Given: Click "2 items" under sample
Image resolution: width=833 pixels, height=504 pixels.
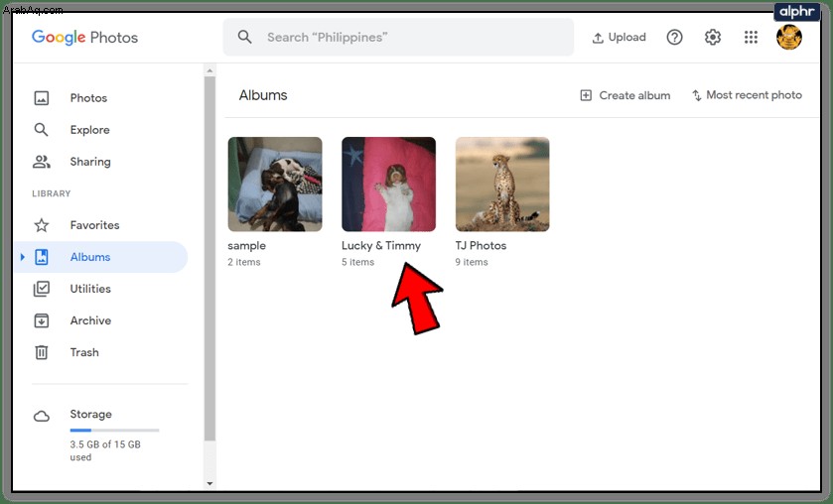Looking at the screenshot, I should (244, 262).
